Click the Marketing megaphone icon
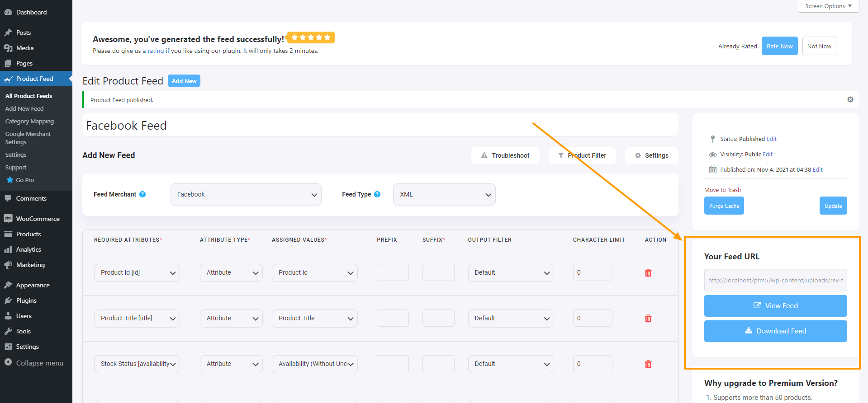 [x=8, y=265]
